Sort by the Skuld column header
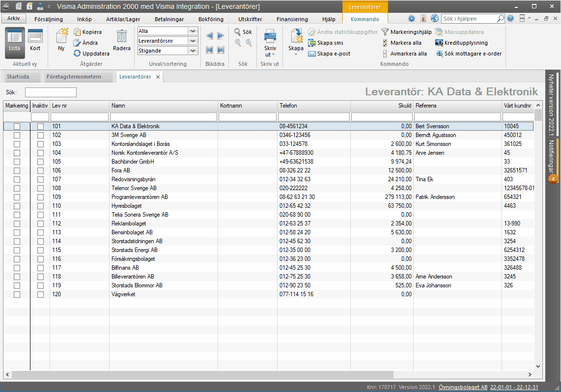 (x=382, y=106)
